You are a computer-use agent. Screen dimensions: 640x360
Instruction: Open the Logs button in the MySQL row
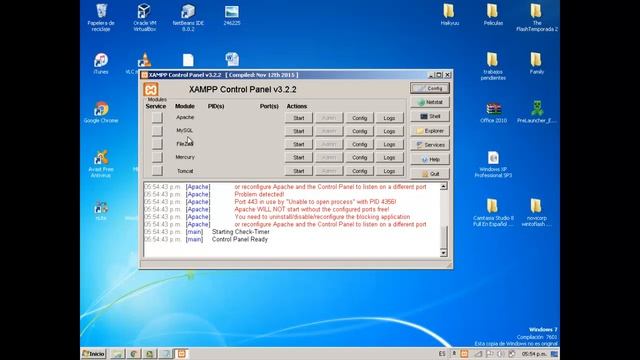pos(389,131)
